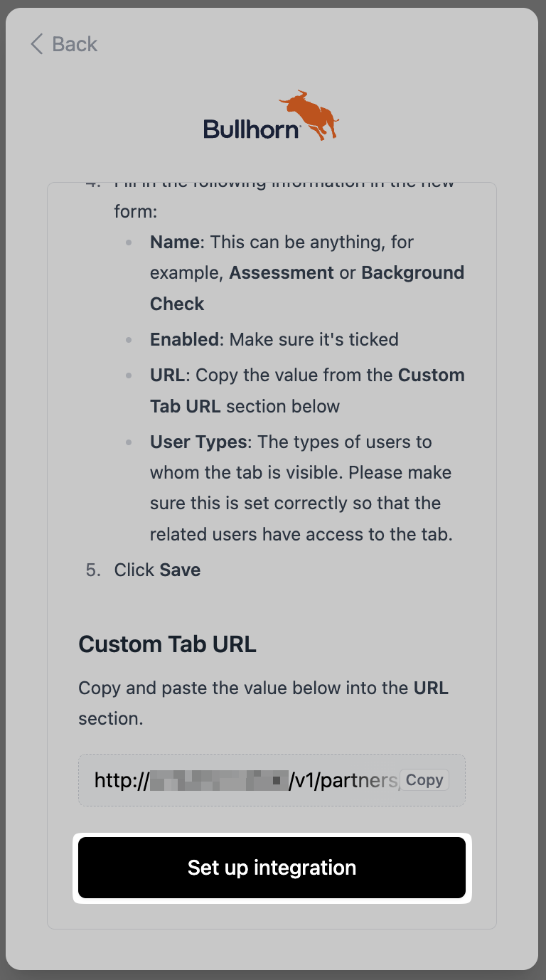Click the Bullhorn wordmark text
The width and height of the screenshot is (546, 980).
pos(252,129)
